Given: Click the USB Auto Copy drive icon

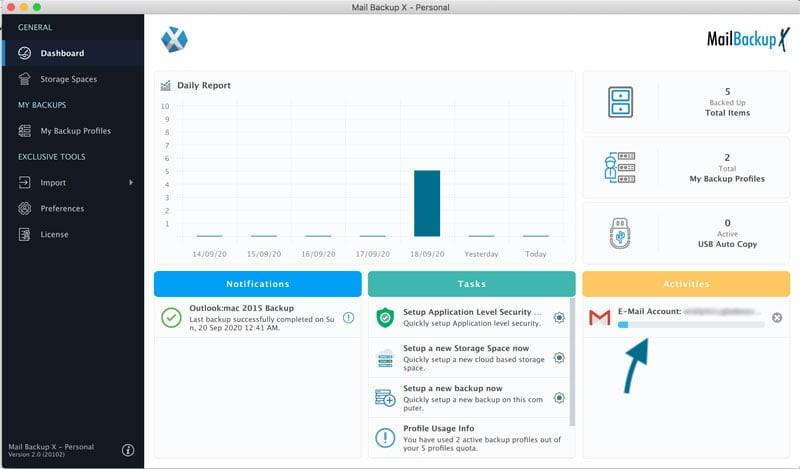Looking at the screenshot, I should (620, 233).
